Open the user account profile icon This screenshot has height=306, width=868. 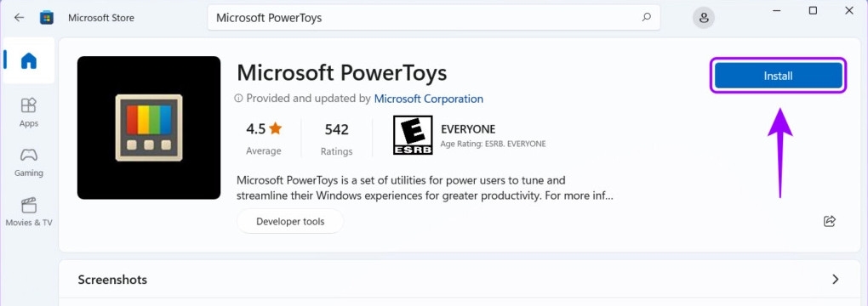[x=704, y=18]
